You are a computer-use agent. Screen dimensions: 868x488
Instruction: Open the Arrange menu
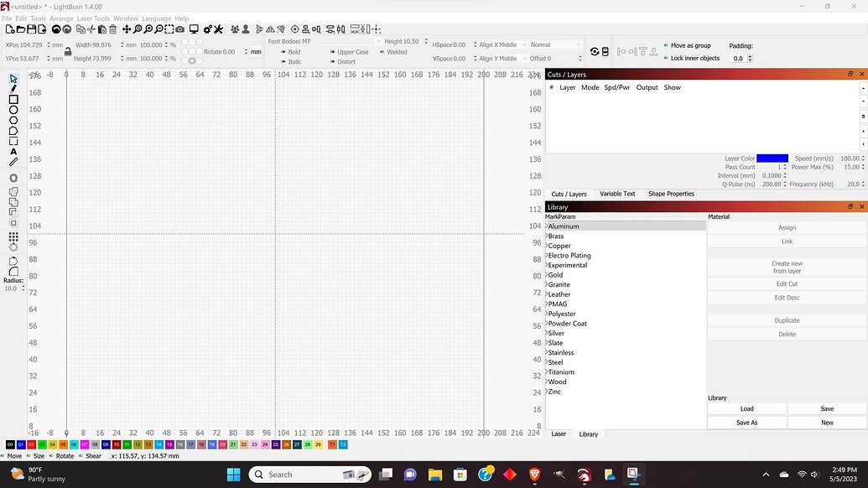(61, 18)
